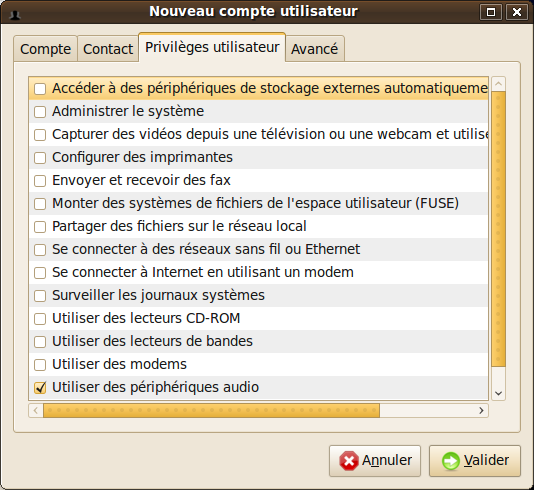The height and width of the screenshot is (490, 534).
Task: Switch to the Compte tab
Action: click(x=45, y=49)
